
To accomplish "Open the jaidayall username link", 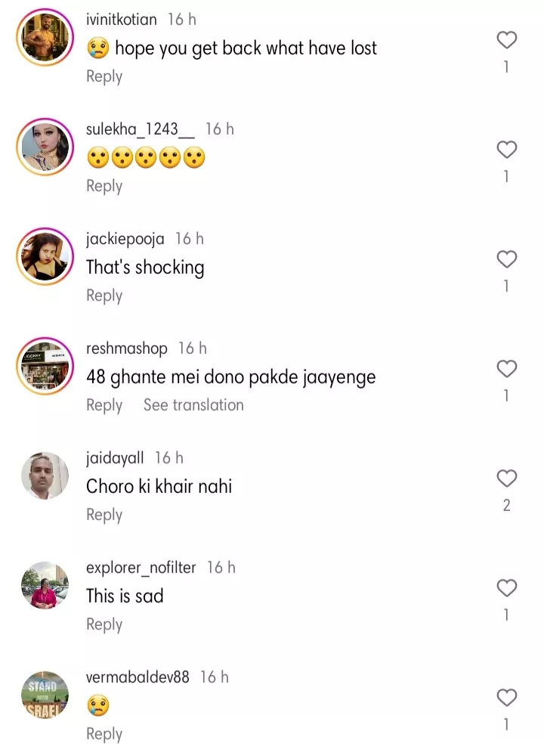I will (x=115, y=458).
